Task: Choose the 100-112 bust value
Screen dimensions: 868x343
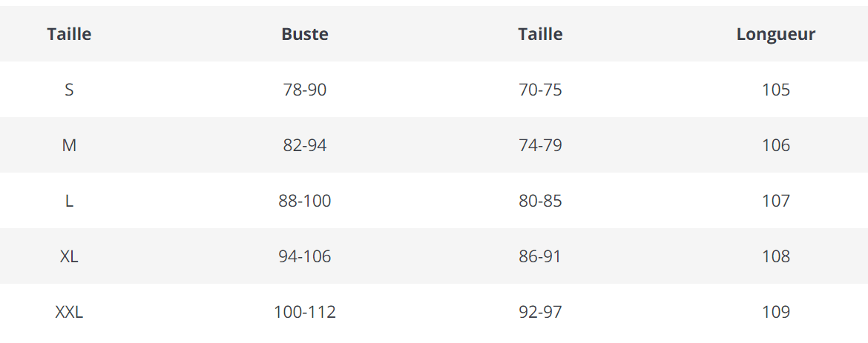Action: coord(304,312)
